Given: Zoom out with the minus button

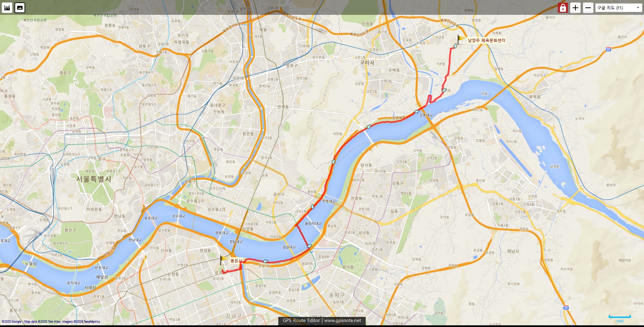Looking at the screenshot, I should 588,7.
